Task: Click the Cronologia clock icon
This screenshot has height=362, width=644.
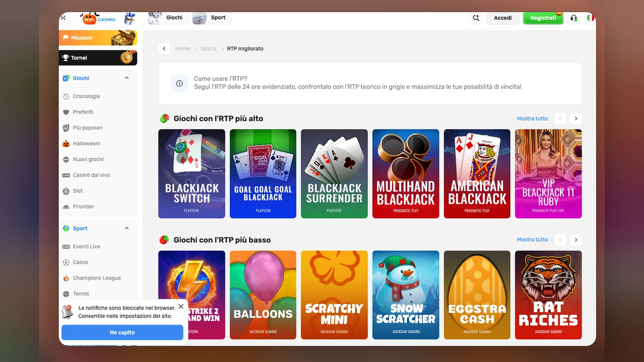Action: pyautogui.click(x=66, y=97)
